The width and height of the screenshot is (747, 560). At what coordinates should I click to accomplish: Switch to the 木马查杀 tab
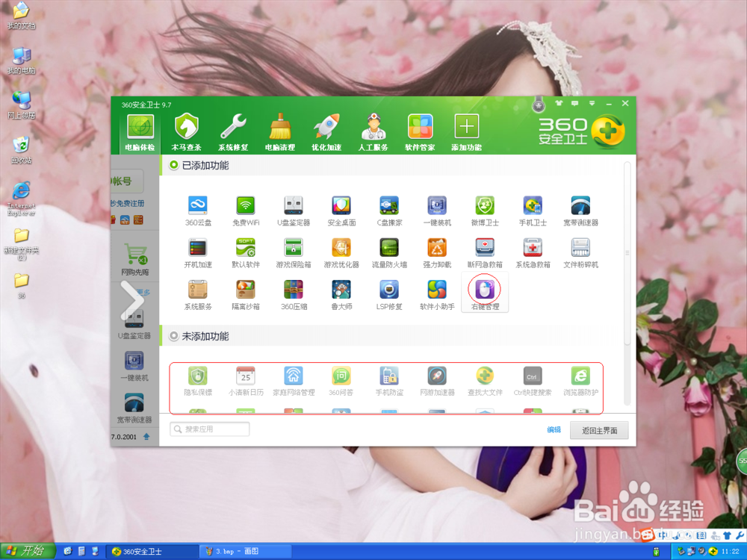pos(186,132)
